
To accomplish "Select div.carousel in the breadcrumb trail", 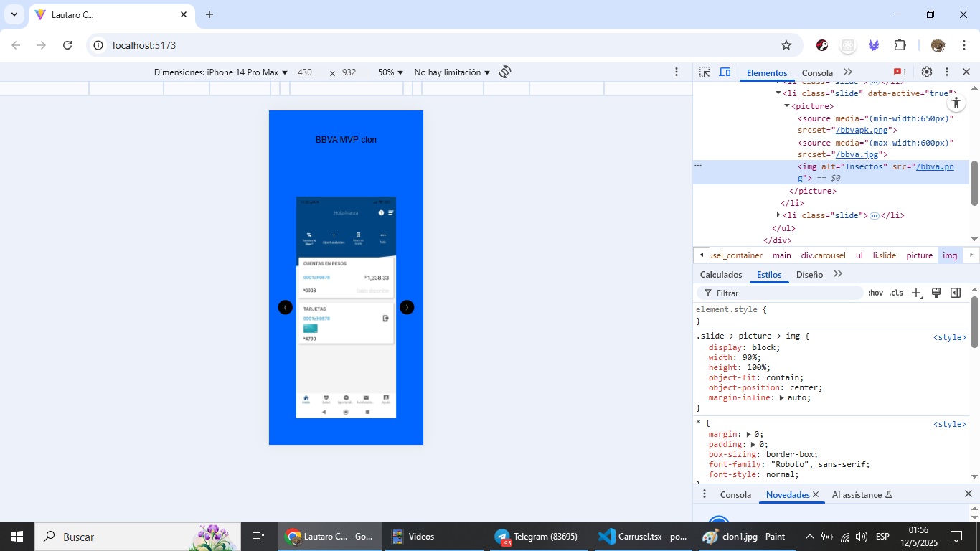I will pos(823,255).
